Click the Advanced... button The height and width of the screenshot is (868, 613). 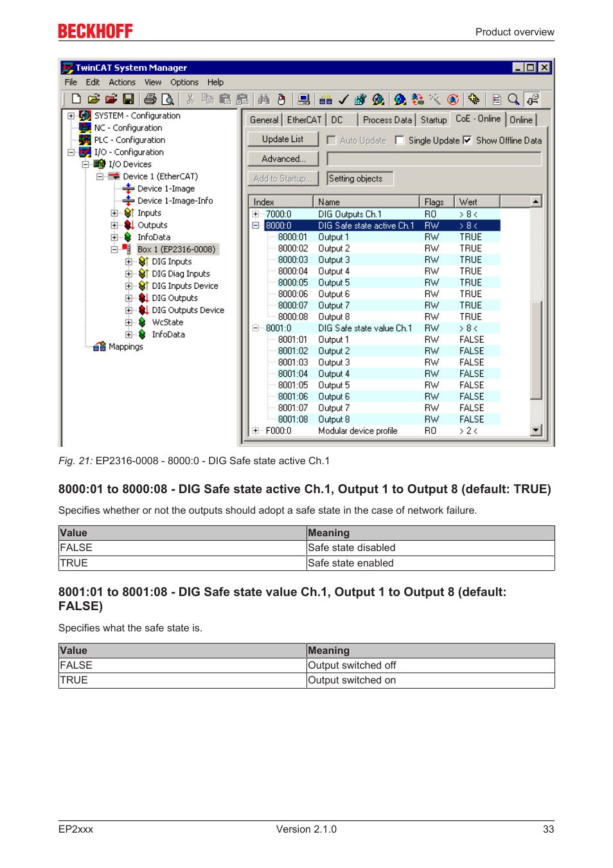(283, 159)
